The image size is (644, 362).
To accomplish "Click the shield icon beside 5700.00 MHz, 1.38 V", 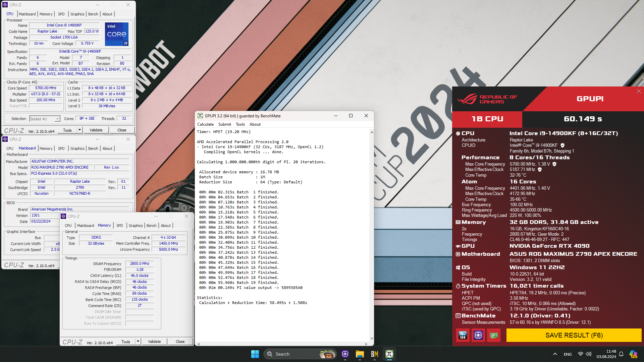I will 554,164.
